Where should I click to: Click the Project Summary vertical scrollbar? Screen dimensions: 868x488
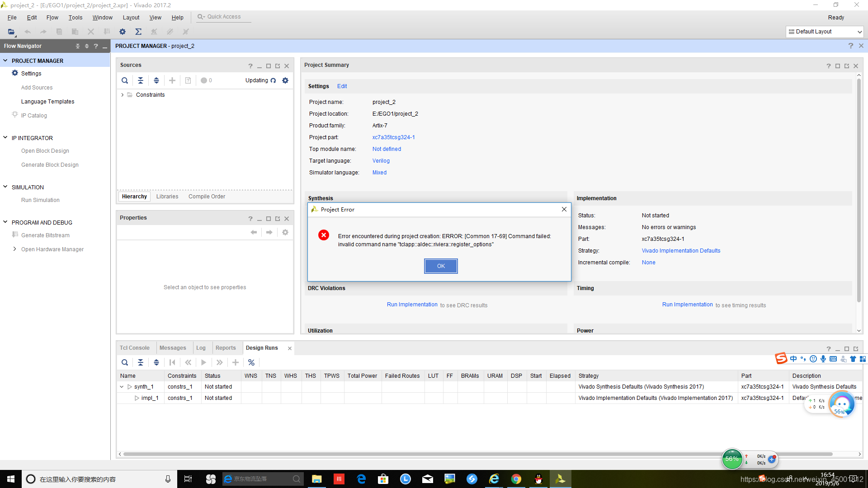pos(859,190)
